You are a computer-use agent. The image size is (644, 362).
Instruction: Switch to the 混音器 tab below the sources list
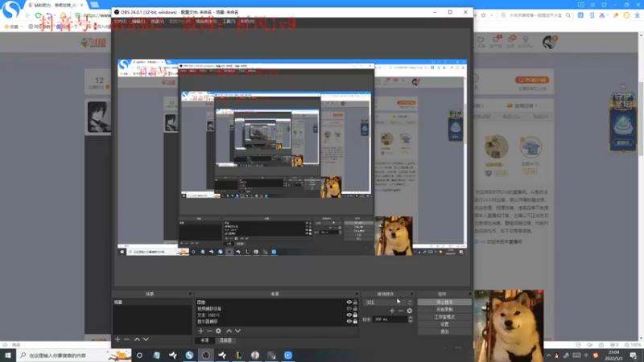[225, 340]
